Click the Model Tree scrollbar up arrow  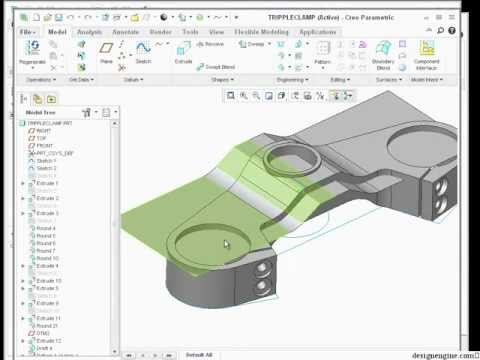pyautogui.click(x=115, y=124)
